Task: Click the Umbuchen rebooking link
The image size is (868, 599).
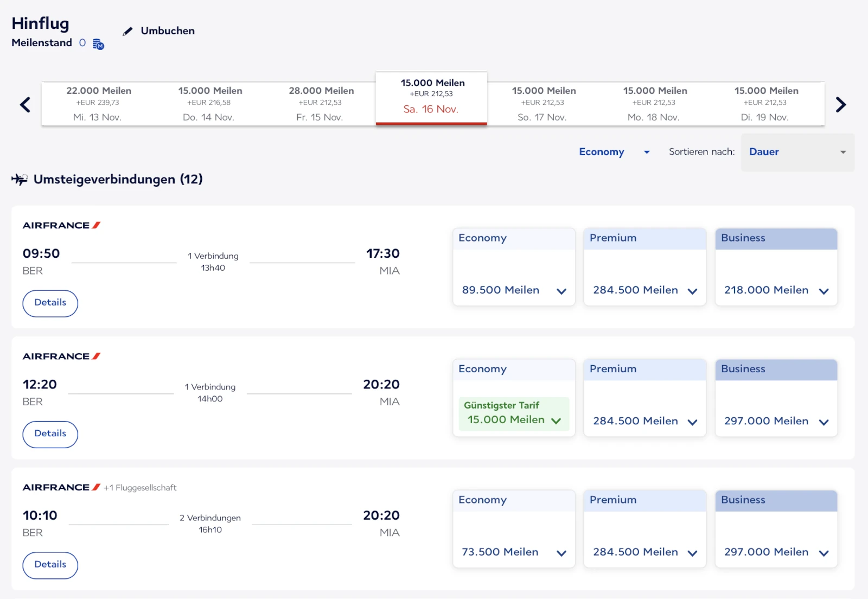Action: coord(168,31)
